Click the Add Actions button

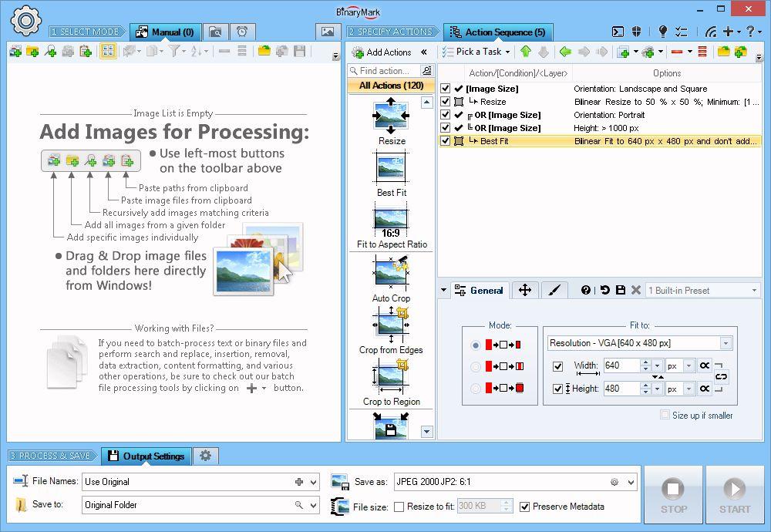pos(382,52)
